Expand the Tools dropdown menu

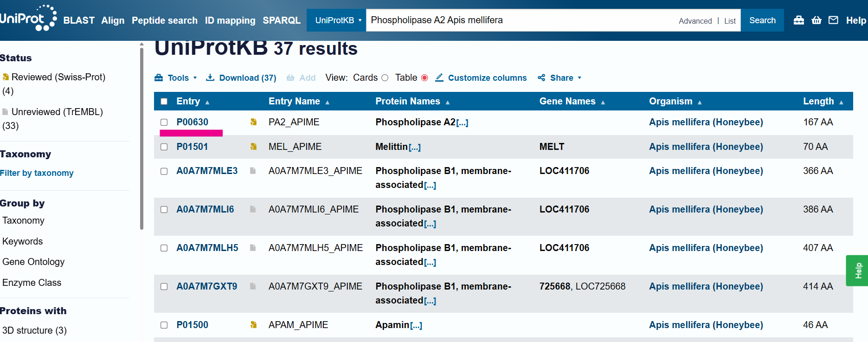pyautogui.click(x=176, y=78)
